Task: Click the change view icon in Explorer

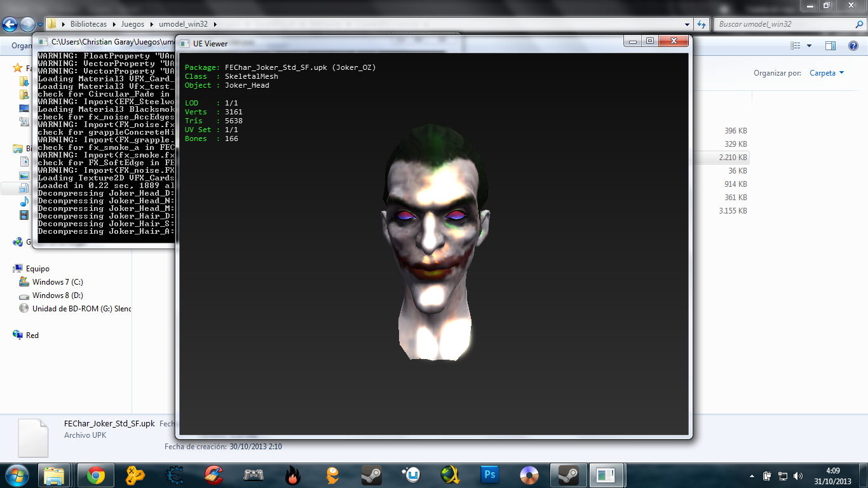Action: point(795,46)
